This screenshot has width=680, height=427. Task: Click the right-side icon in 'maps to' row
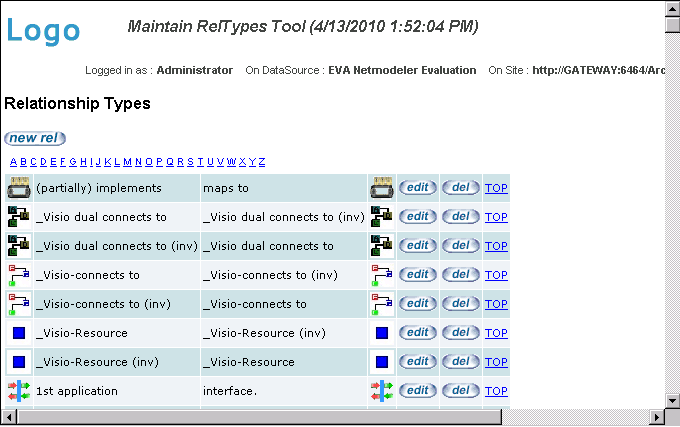click(x=380, y=188)
